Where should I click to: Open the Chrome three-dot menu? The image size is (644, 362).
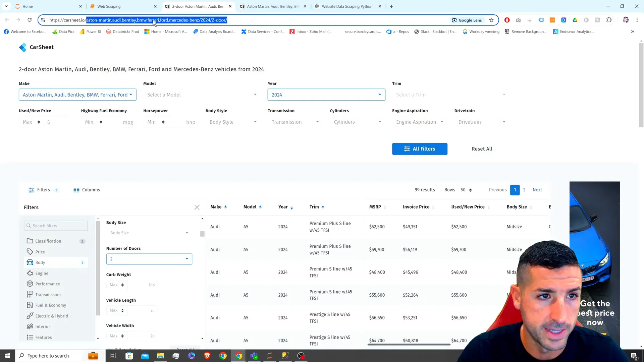click(637, 20)
